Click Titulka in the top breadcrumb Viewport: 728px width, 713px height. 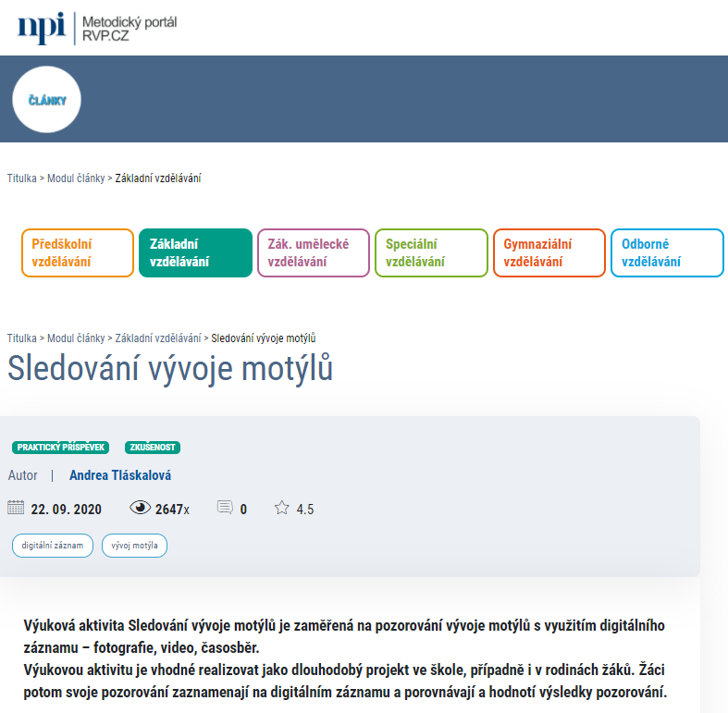point(22,178)
